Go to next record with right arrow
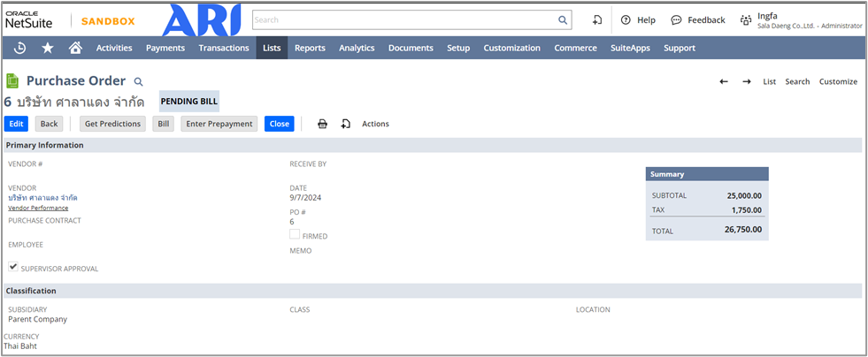This screenshot has height=357, width=868. coord(747,82)
